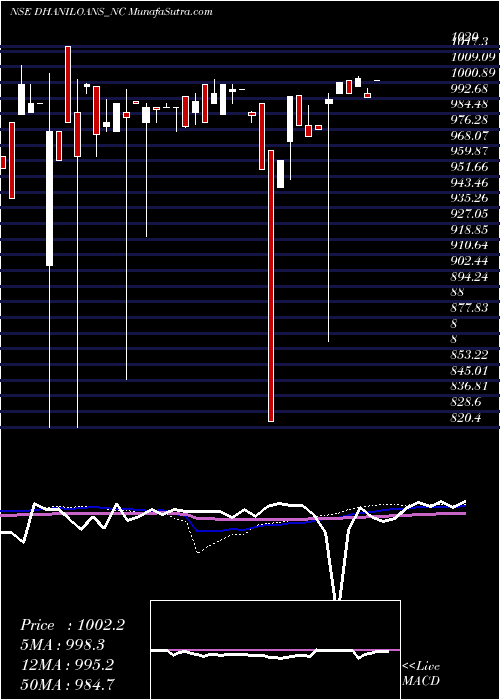The image size is (500, 700).
Task: Open the Live MACD inset chart panel
Action: pos(275,650)
